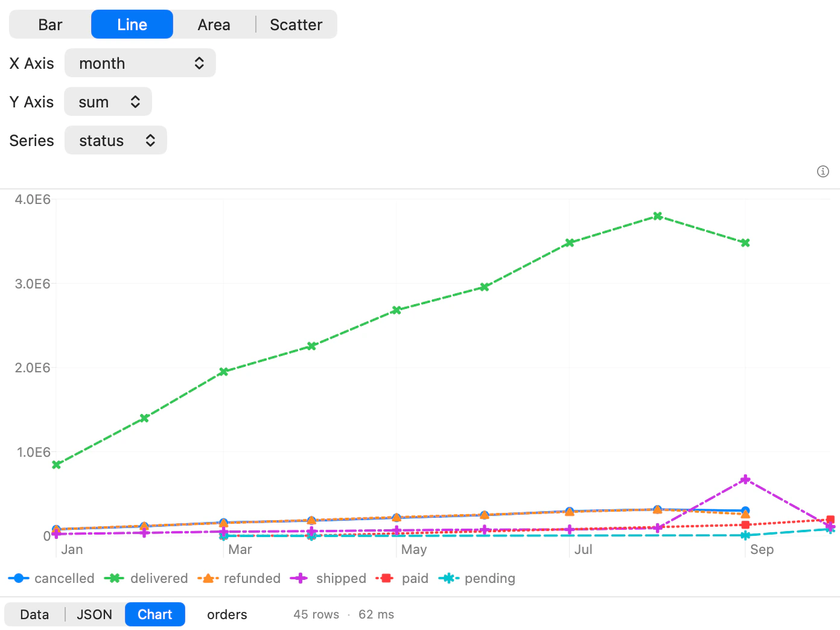
Task: Switch to the JSON view
Action: click(x=94, y=614)
